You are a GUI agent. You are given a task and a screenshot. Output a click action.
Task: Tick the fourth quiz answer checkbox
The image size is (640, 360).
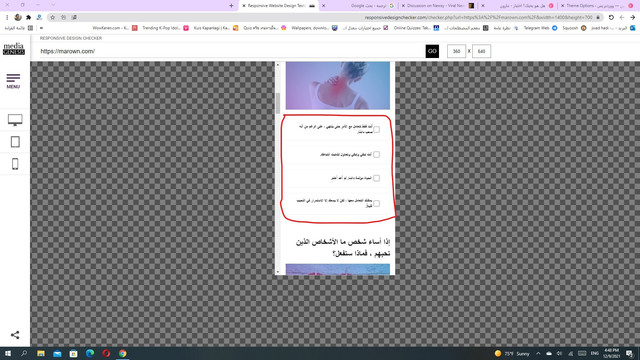coord(376,203)
